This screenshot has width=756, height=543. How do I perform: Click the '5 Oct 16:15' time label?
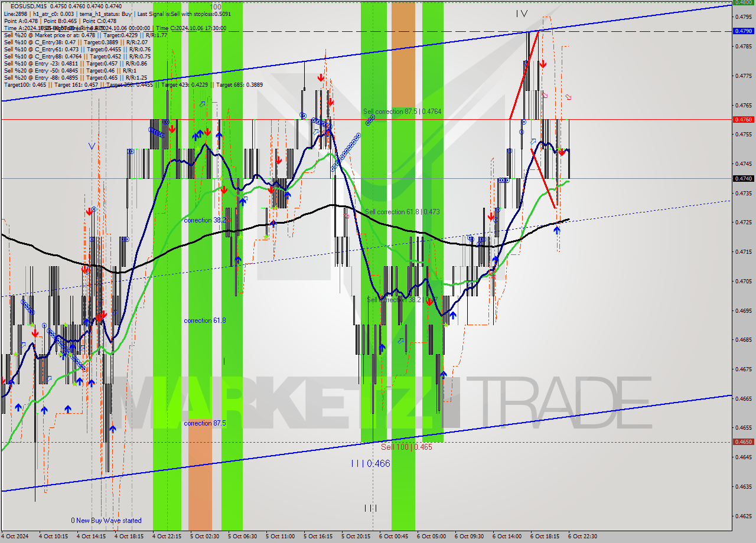click(x=318, y=537)
